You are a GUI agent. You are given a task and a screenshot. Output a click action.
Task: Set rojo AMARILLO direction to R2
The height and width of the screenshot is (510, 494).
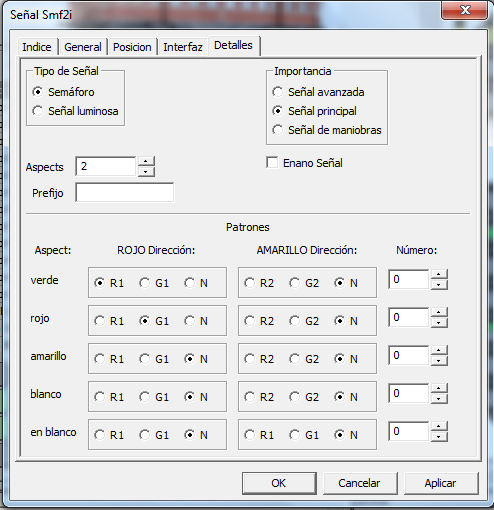(x=249, y=321)
